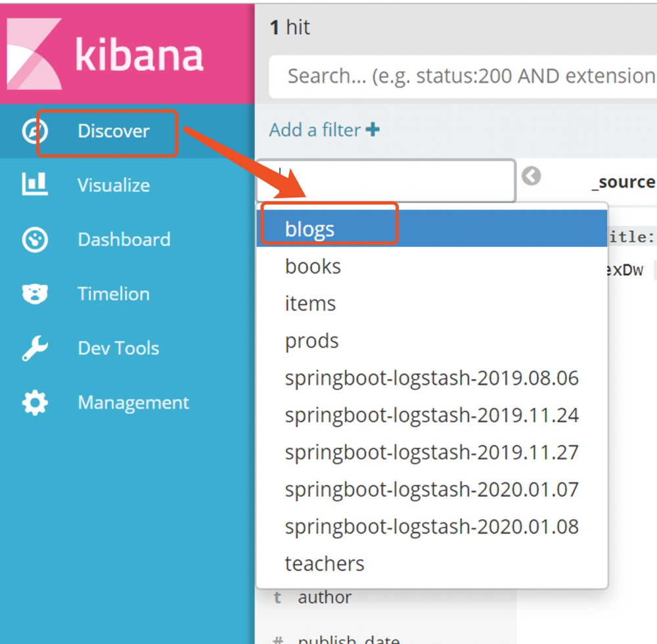Screen dimensions: 657x644
Task: Click the Dashboard gauge icon
Action: [35, 240]
